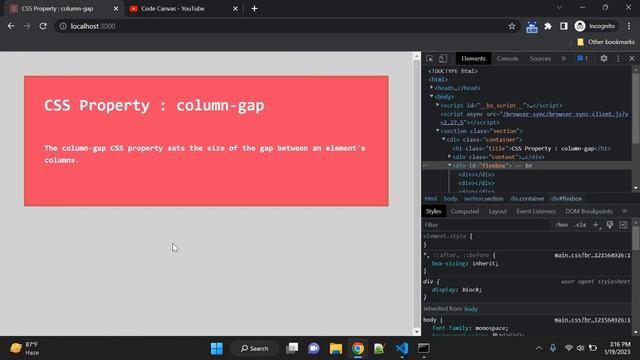640x360 pixels.
Task: Show hidden system tray icons chevron
Action: [539, 348]
